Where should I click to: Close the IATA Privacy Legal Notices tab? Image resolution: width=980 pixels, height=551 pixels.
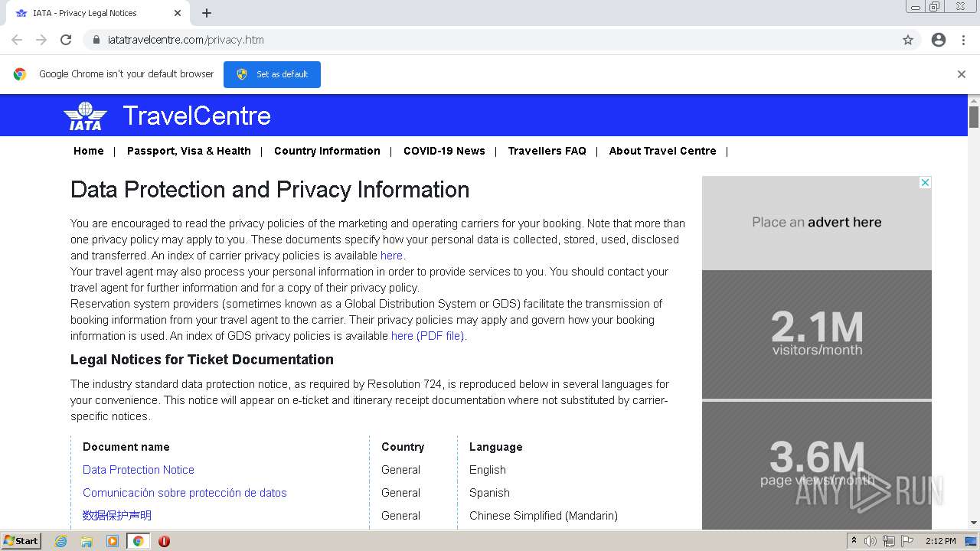pos(178,13)
